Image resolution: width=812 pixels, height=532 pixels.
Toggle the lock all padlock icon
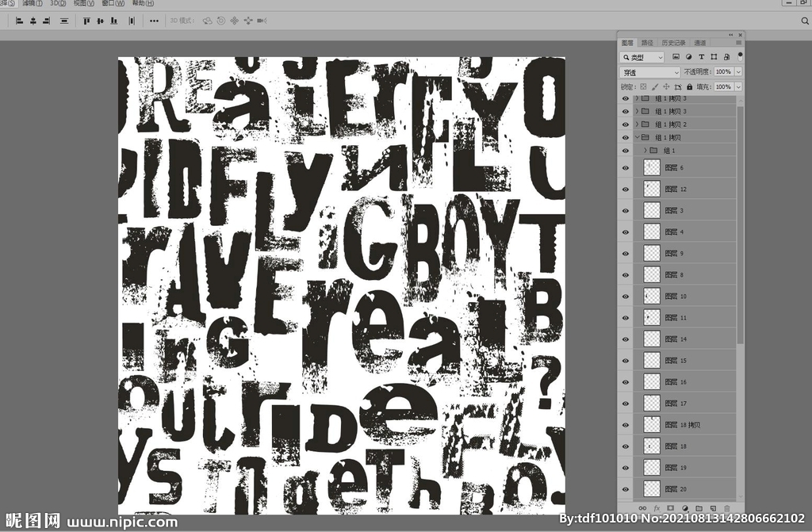[689, 87]
